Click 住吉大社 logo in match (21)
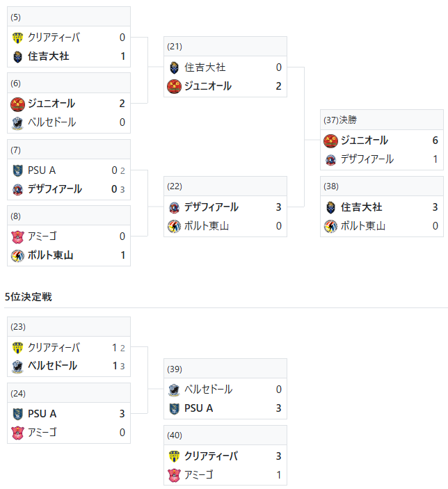448x489 pixels. pyautogui.click(x=174, y=67)
